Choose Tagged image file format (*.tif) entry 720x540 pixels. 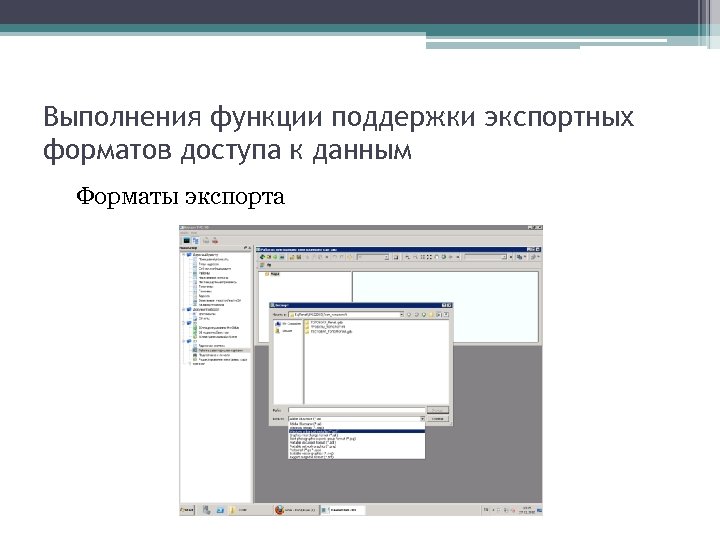357,457
